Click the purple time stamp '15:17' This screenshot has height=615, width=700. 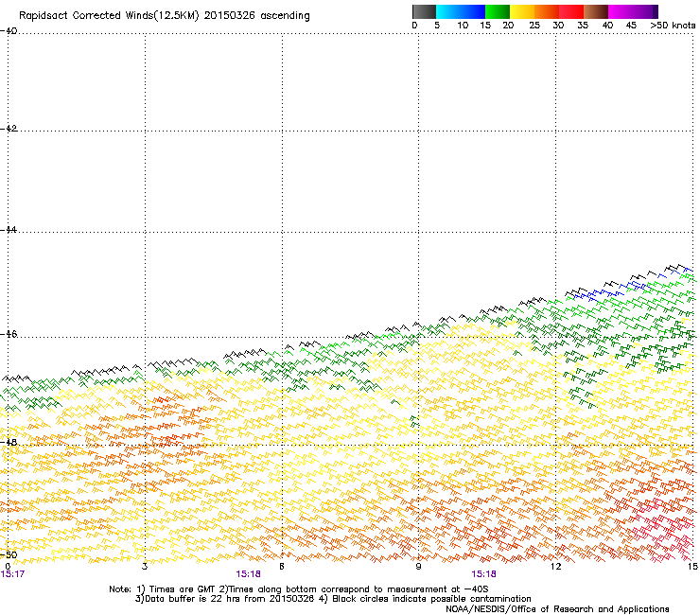pyautogui.click(x=12, y=574)
